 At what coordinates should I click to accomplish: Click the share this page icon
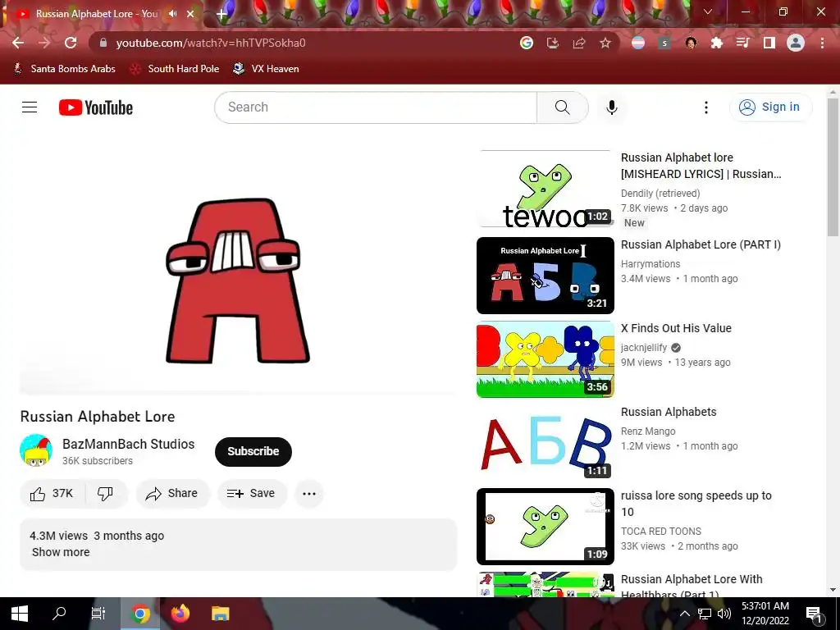(x=578, y=43)
